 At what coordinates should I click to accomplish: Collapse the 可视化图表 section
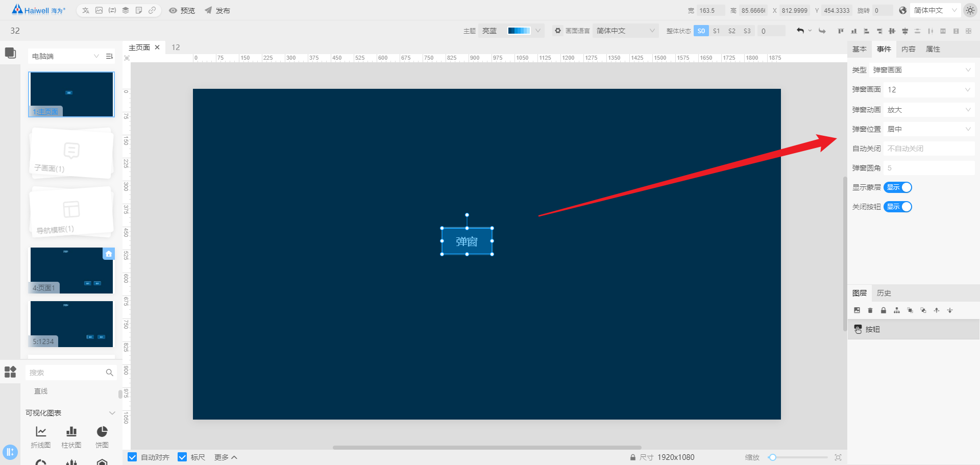pyautogui.click(x=112, y=413)
